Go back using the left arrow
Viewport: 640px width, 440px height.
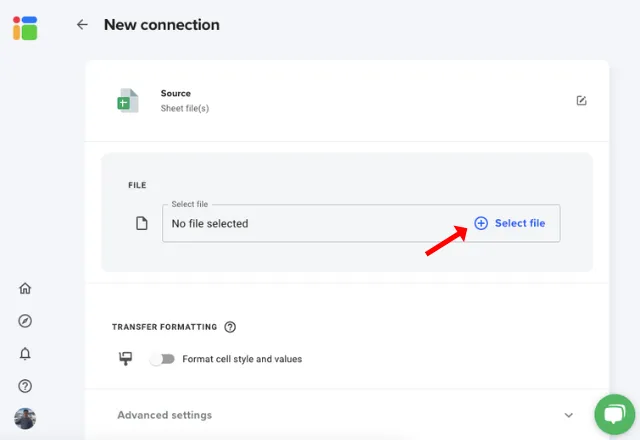tap(82, 24)
